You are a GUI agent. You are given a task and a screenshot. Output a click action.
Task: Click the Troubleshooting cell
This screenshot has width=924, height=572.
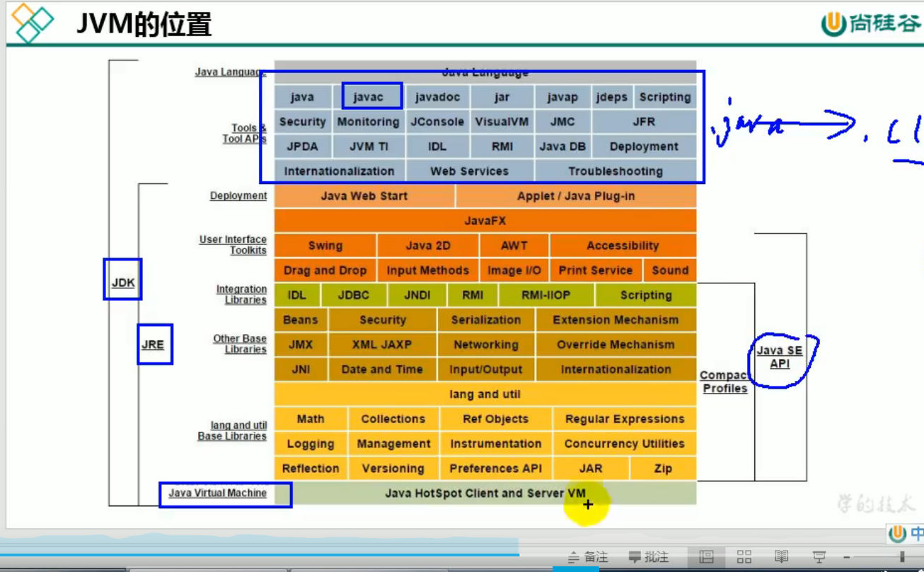[x=616, y=171]
